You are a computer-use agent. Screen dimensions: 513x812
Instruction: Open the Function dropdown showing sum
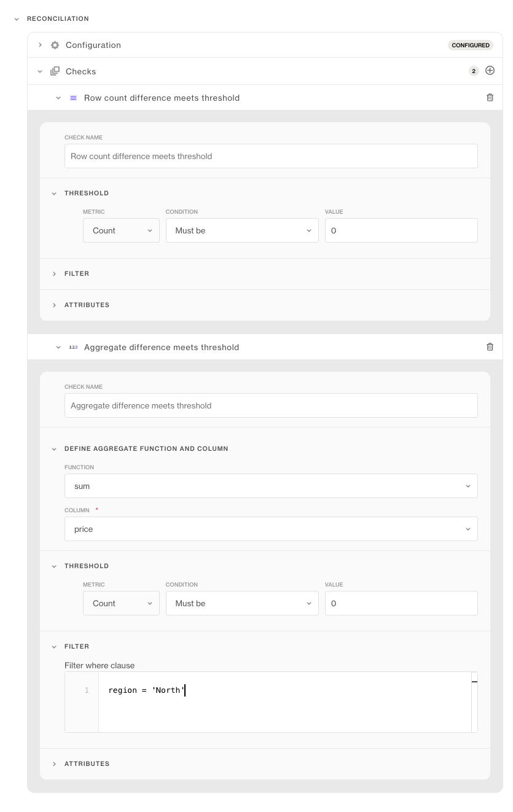click(271, 486)
